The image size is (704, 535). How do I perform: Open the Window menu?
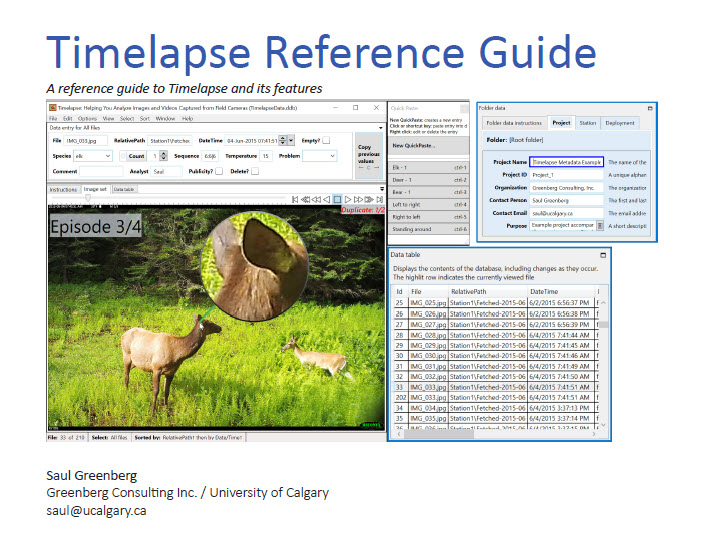coord(165,118)
